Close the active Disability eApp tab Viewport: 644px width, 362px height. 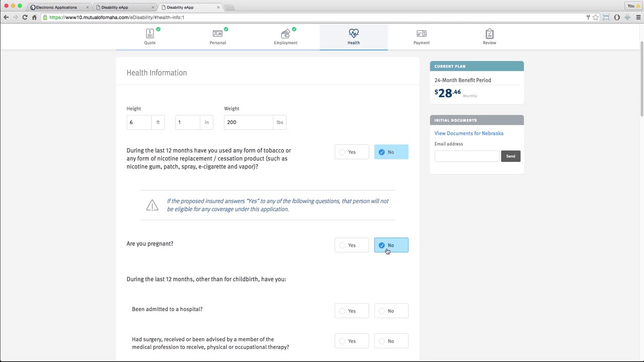point(218,7)
